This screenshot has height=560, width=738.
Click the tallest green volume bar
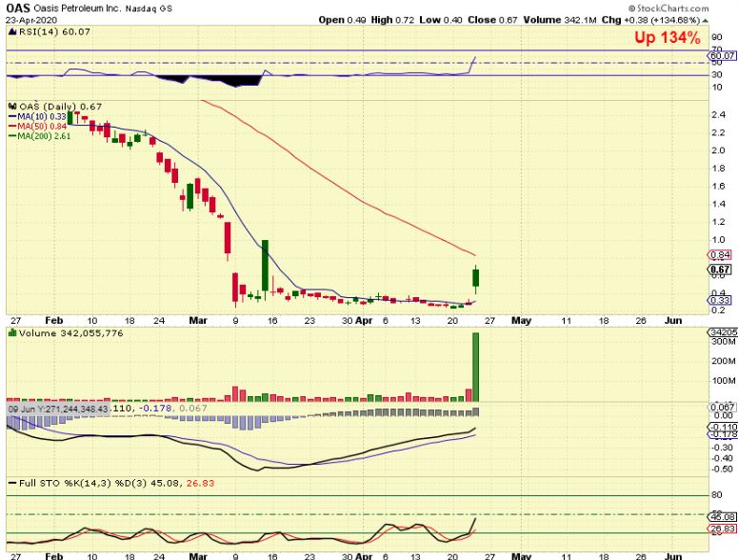point(476,367)
